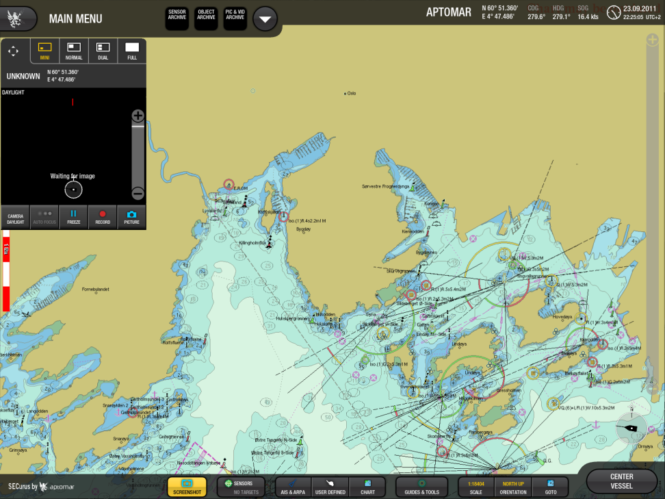665x499 pixels.
Task: Click the COG 279.6° readout
Action: [536, 13]
